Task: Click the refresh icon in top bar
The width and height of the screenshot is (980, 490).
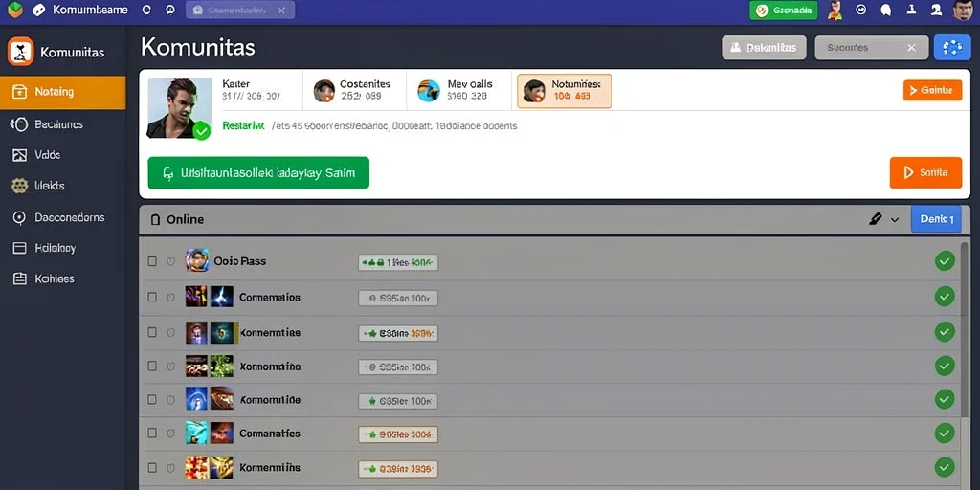Action: tap(146, 10)
